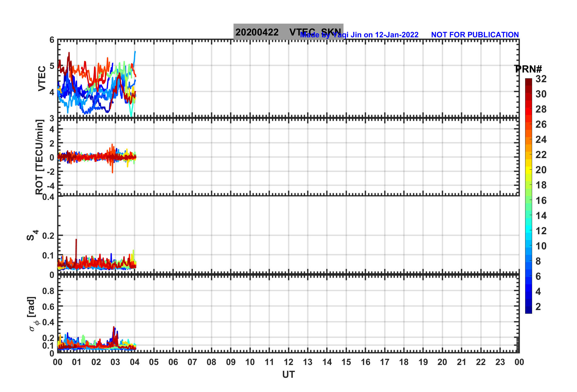The image size is (577, 392).
Task: Click the "13" tick on the UT axis
Action: pos(308,362)
